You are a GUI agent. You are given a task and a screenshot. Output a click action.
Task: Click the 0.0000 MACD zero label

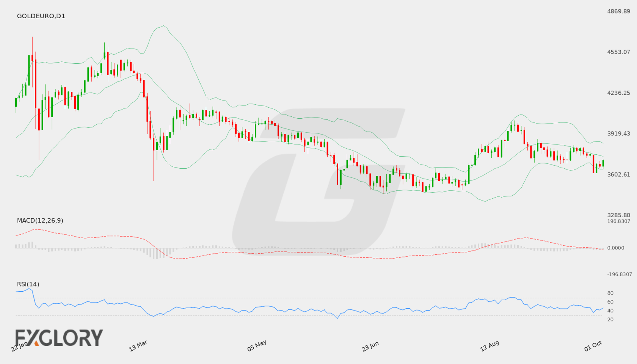(x=616, y=248)
